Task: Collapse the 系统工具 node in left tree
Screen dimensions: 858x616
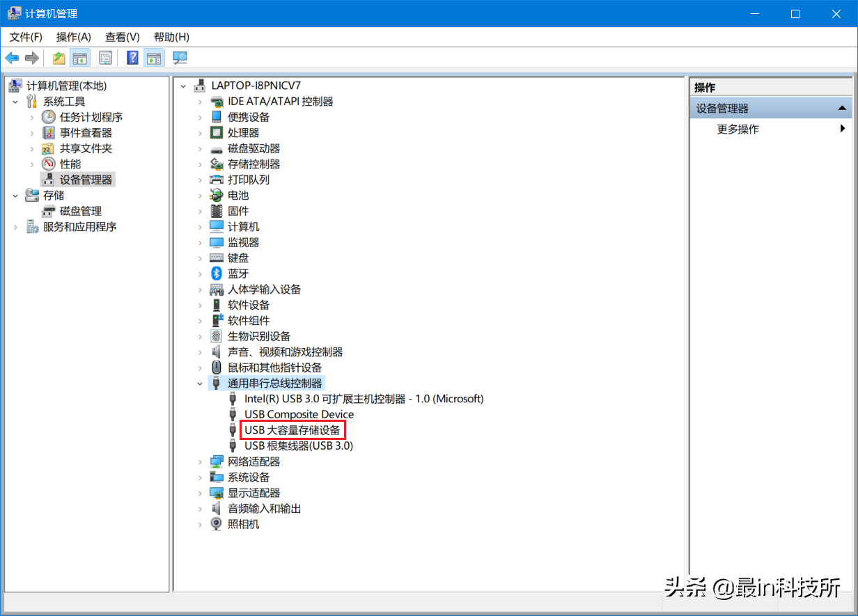Action: coord(15,102)
